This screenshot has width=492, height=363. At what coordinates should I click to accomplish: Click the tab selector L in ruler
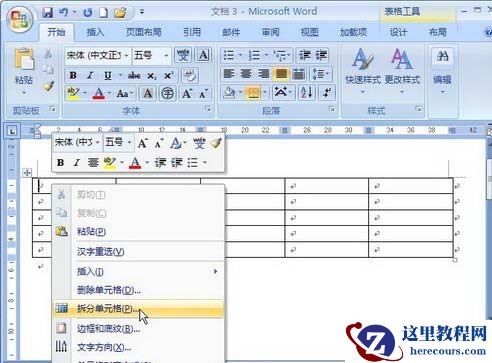12,131
